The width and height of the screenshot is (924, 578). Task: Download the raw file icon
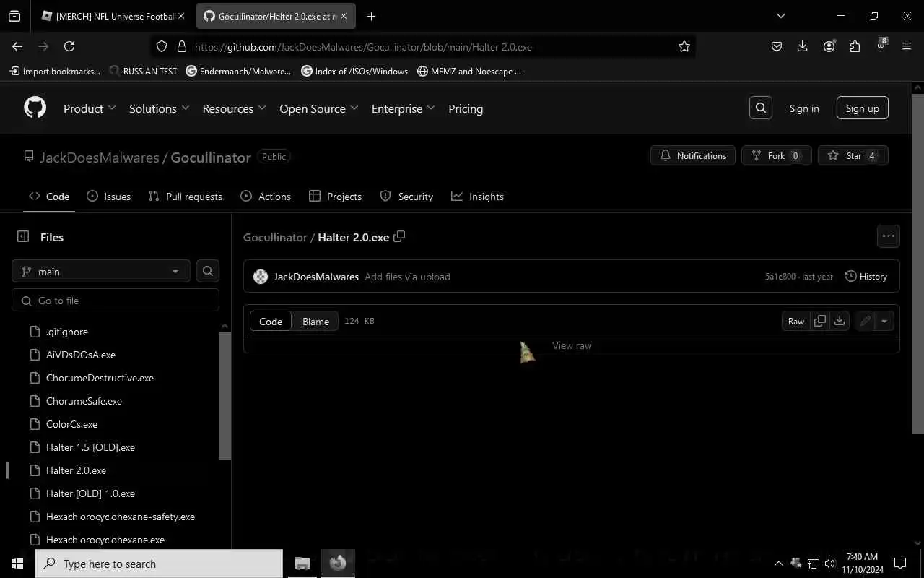(x=840, y=321)
